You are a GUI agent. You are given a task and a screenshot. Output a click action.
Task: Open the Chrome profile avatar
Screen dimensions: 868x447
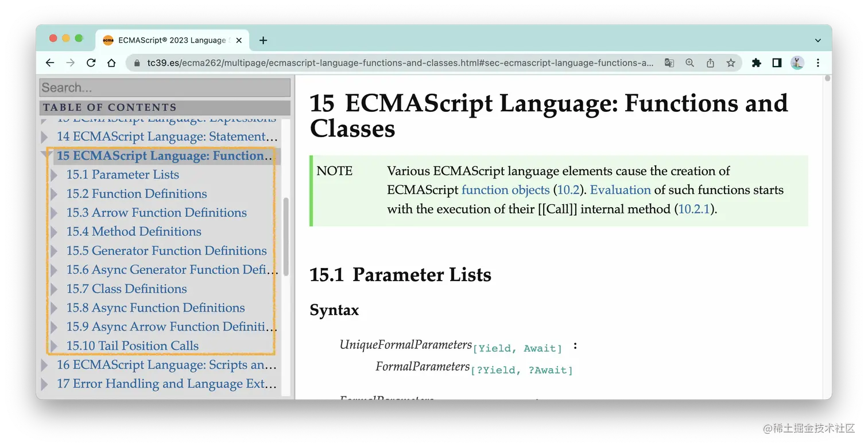click(x=797, y=63)
